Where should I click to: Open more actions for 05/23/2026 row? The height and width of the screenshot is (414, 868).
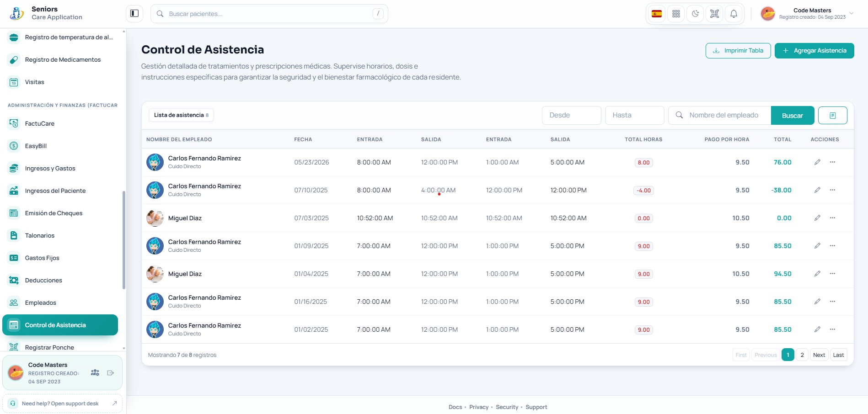point(832,162)
